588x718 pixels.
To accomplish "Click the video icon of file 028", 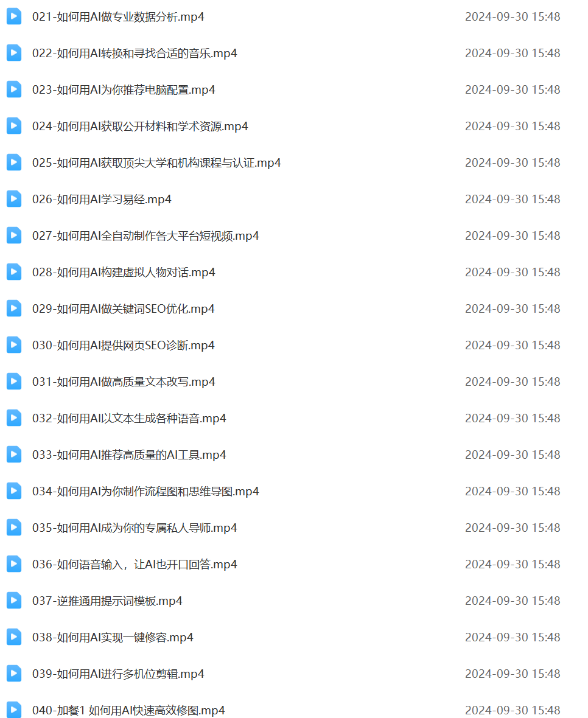I will coord(14,272).
